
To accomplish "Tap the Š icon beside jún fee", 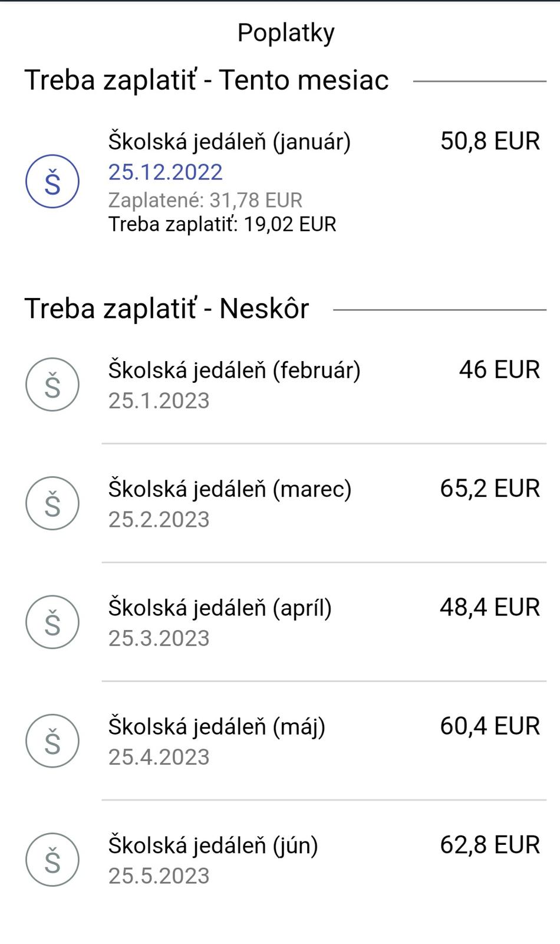I will [52, 859].
